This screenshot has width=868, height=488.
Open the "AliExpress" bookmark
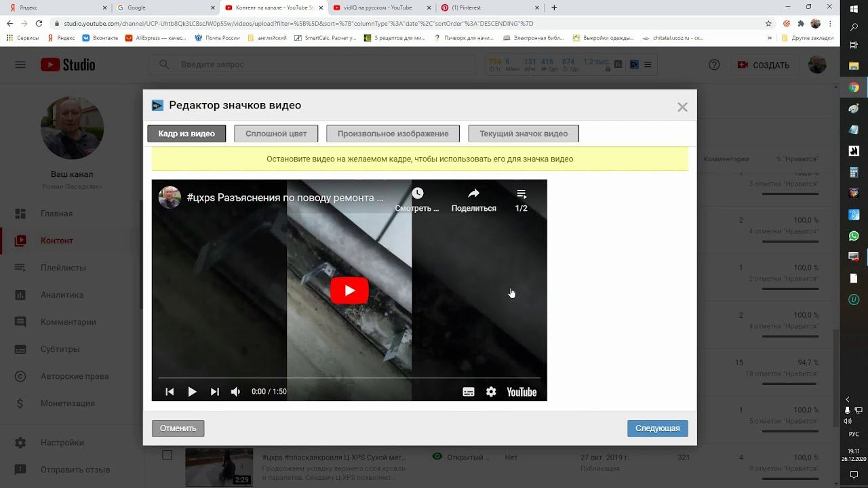155,38
